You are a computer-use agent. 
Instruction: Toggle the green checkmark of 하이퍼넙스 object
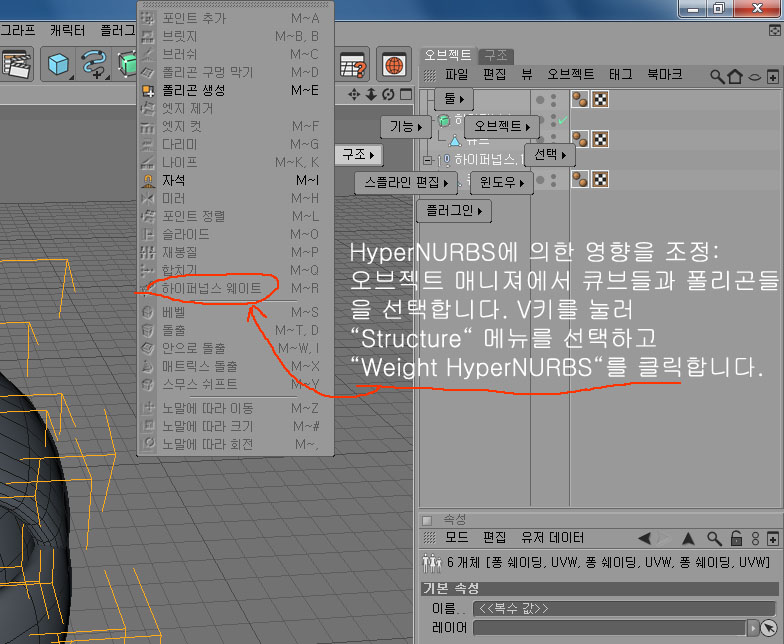click(x=563, y=120)
